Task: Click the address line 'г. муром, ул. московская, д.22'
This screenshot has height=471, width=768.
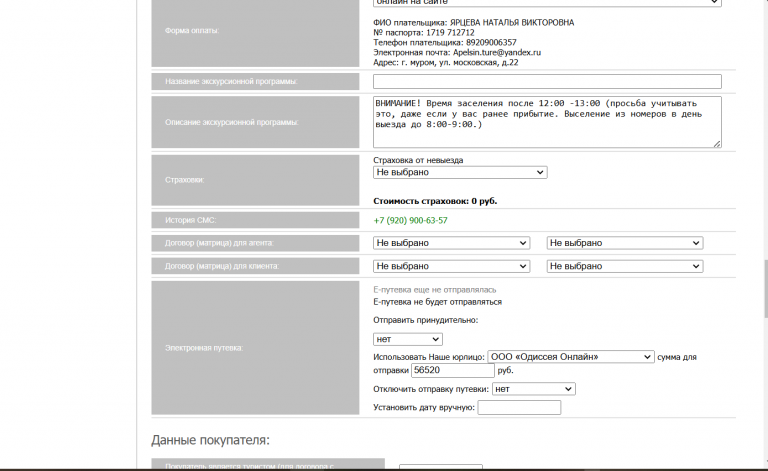Action: tap(446, 63)
